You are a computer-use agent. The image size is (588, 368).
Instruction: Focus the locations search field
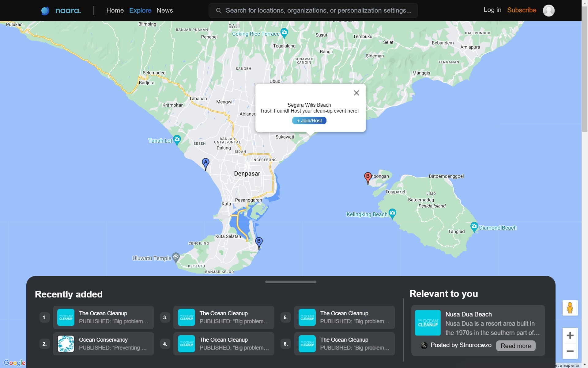point(318,10)
